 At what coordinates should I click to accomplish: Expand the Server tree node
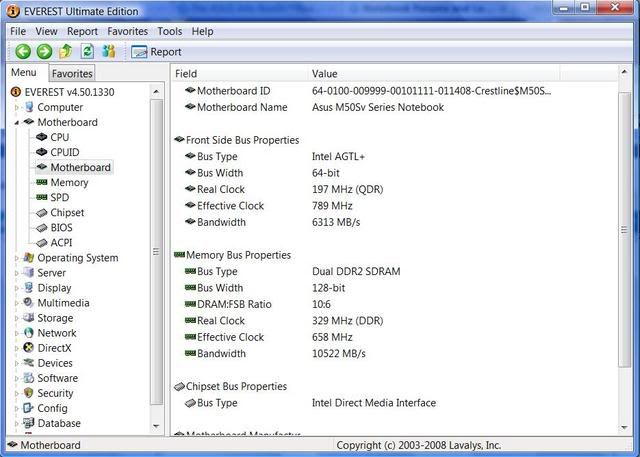point(17,273)
